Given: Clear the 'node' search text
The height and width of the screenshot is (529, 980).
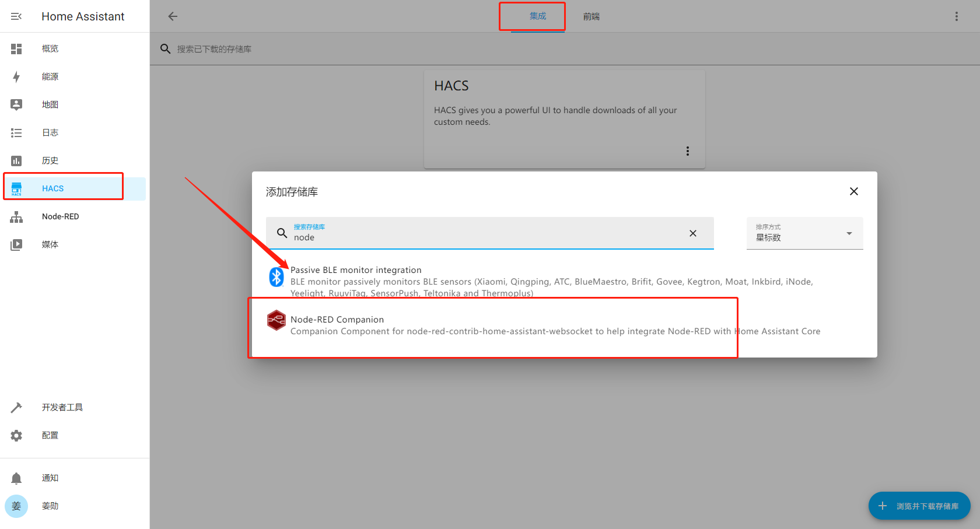Looking at the screenshot, I should 693,233.
